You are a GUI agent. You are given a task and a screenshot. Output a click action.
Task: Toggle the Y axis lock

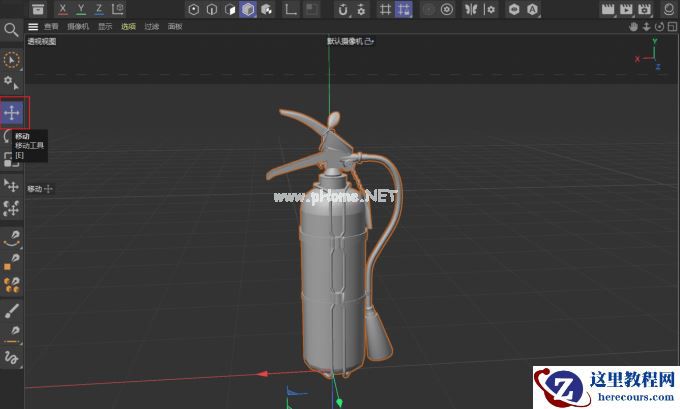point(81,9)
